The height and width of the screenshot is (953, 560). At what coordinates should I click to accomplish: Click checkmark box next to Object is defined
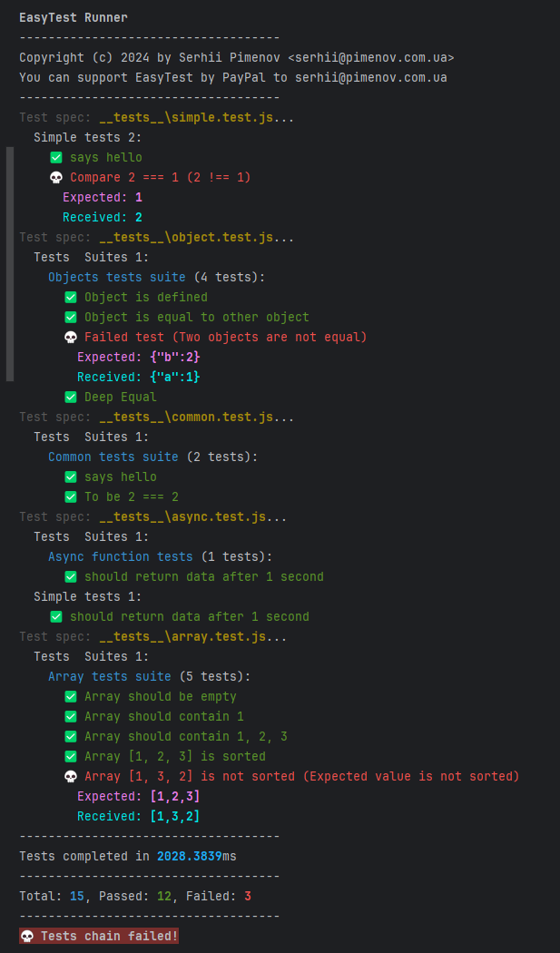coord(71,297)
